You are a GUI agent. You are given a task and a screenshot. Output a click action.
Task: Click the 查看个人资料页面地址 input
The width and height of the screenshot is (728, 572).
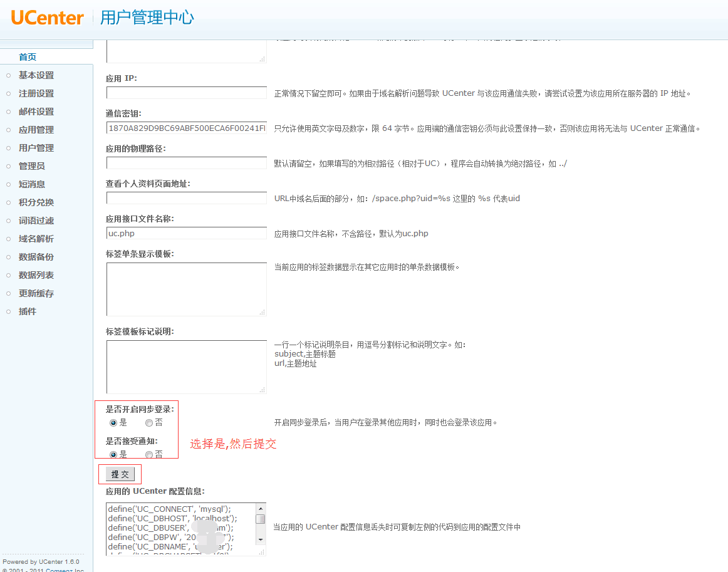[187, 198]
